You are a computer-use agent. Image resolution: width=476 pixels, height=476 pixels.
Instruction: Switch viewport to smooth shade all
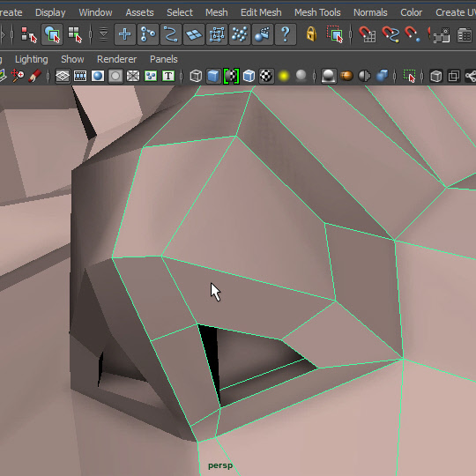(213, 76)
